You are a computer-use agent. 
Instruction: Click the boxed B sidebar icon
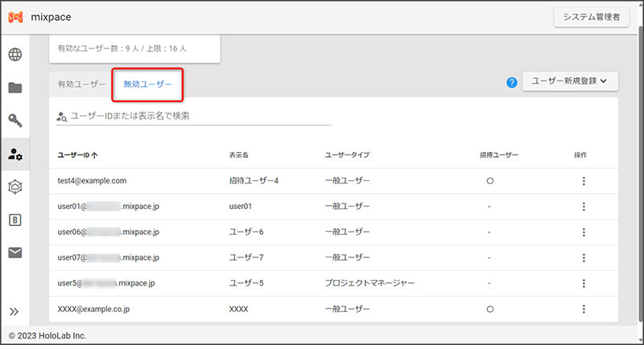coord(15,220)
